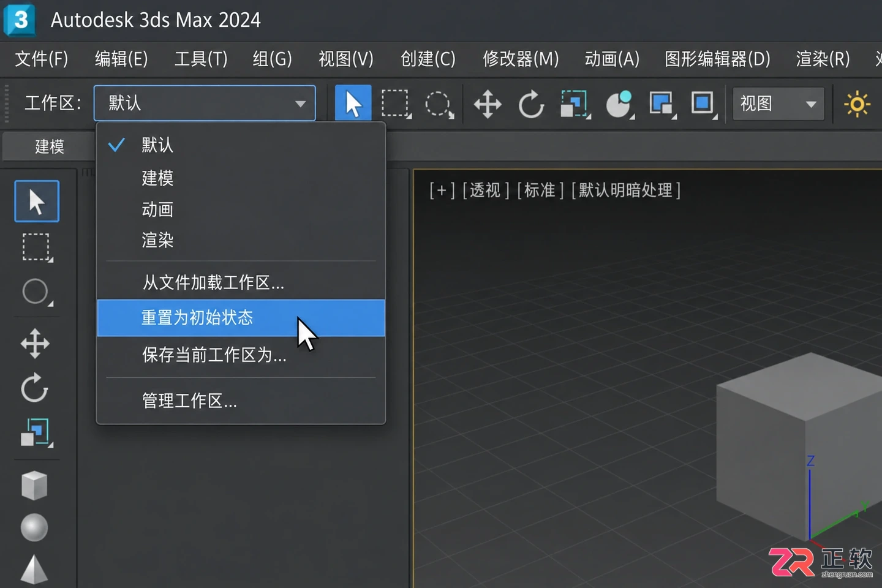Viewport: 882px width, 588px height.
Task: Click the 3ds Max application logo icon
Action: pos(20,20)
